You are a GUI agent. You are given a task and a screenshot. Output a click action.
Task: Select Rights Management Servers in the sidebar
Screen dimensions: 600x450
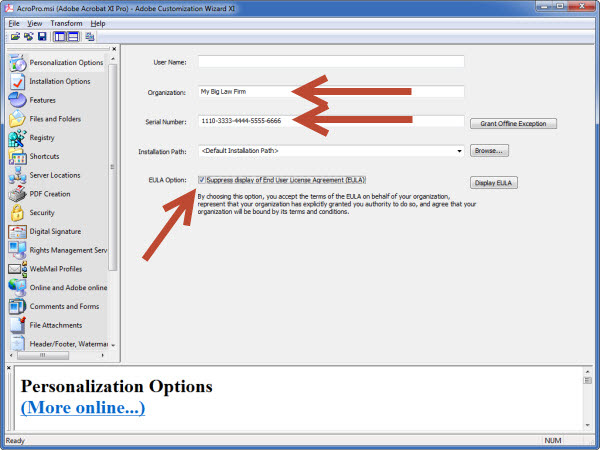57,250
